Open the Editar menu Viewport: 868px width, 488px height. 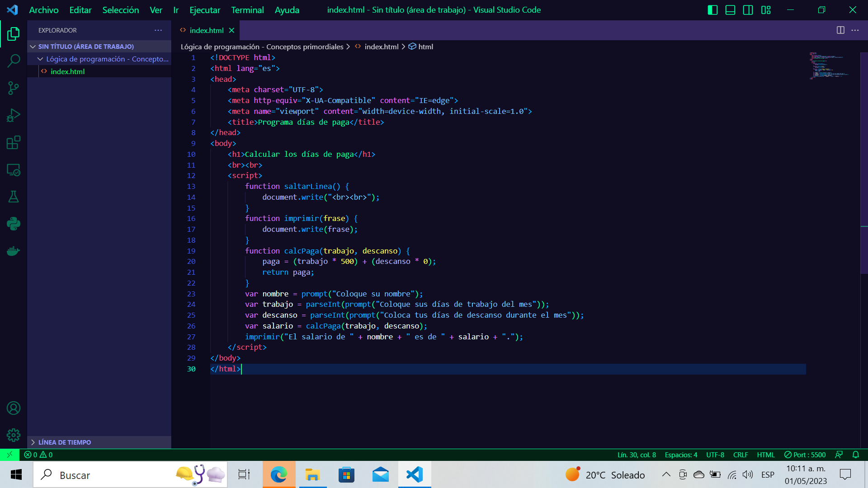(80, 10)
